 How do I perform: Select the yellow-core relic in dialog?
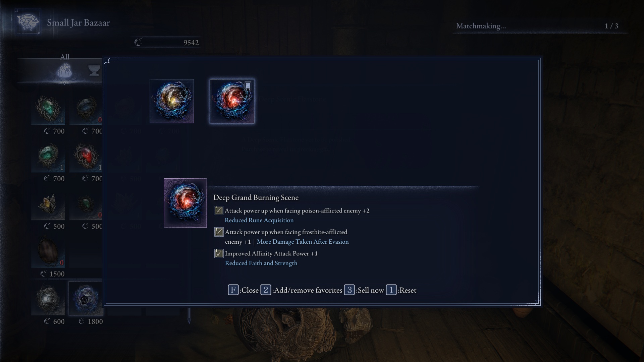pyautogui.click(x=172, y=101)
